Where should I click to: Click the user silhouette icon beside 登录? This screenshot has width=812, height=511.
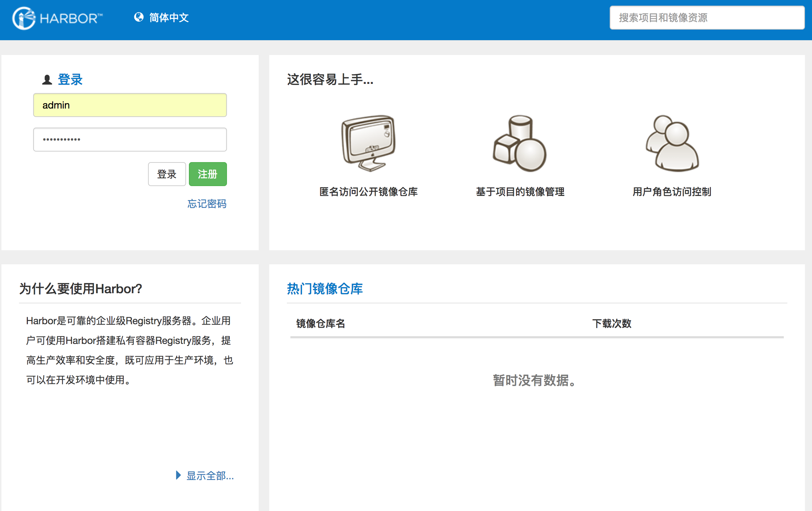click(47, 80)
